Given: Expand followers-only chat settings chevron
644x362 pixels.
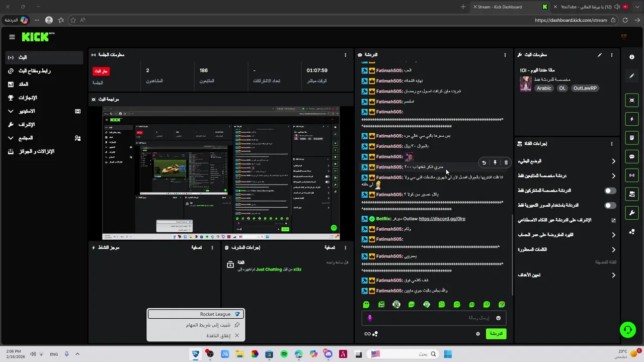Looking at the screenshot, I should point(613,176).
